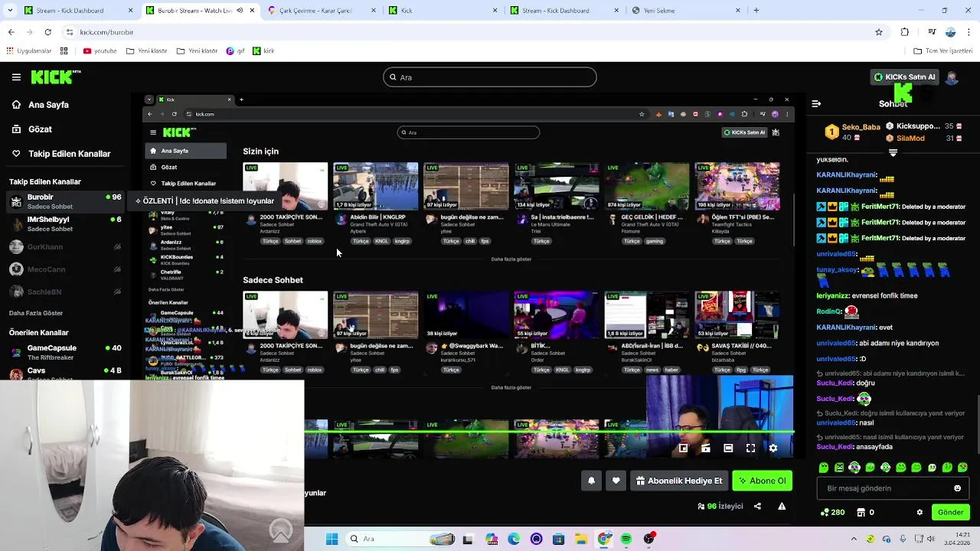
Task: Go back in browser history
Action: point(11,32)
